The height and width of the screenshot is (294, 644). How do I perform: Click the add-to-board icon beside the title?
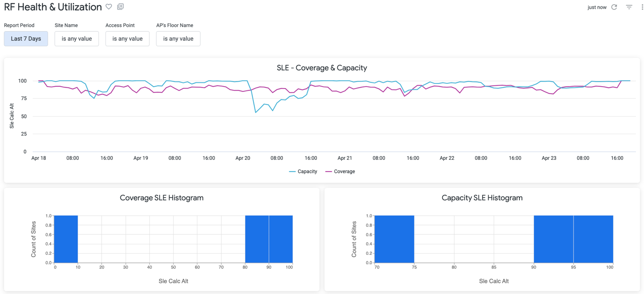point(120,7)
